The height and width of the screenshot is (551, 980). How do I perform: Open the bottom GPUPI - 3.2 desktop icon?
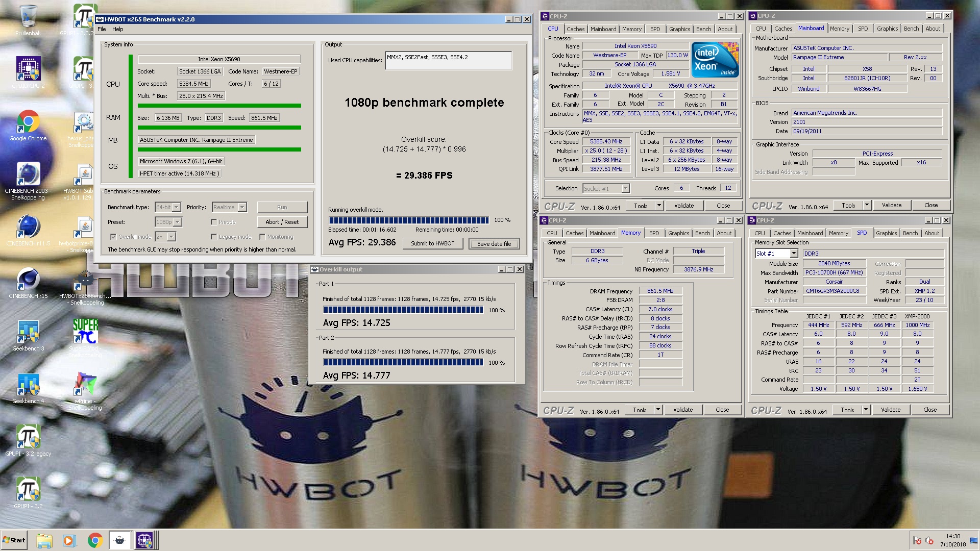pyautogui.click(x=28, y=493)
